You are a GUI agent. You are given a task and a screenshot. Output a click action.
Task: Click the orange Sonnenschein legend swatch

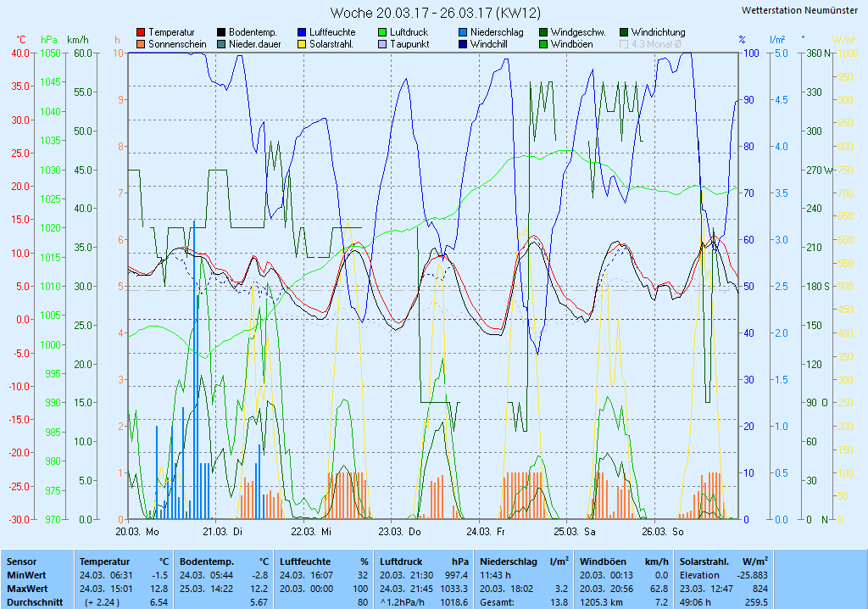(141, 44)
